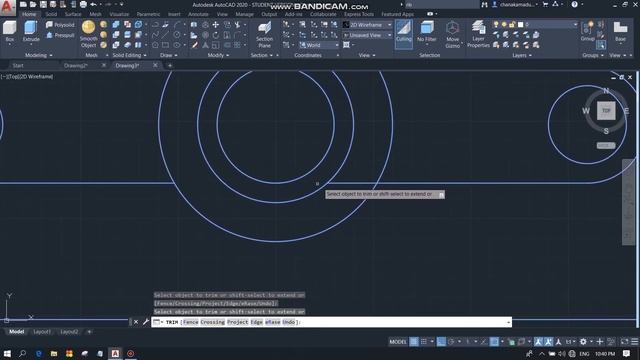Toggle snap mode in status bar

[424, 342]
